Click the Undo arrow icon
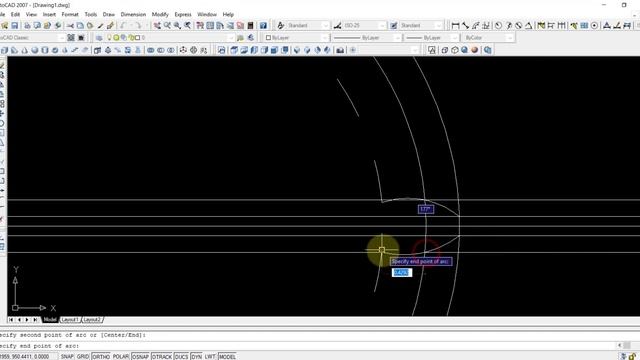This screenshot has height=360, width=640. click(x=123, y=25)
